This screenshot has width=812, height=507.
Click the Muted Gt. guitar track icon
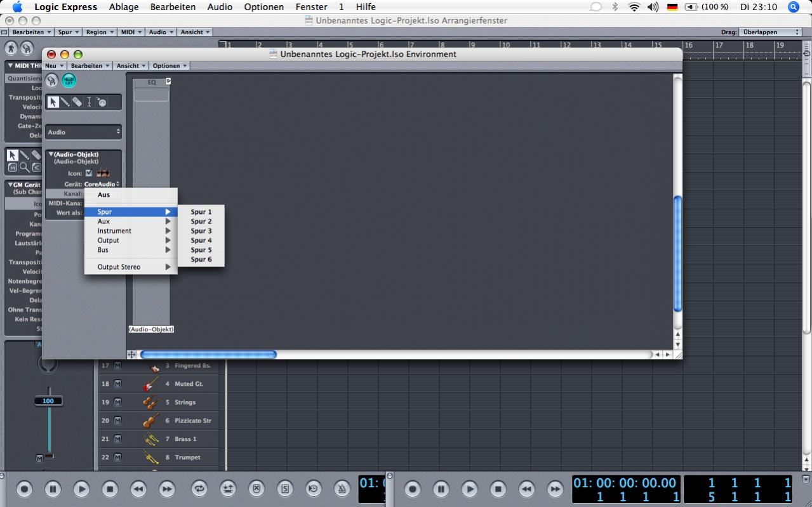150,384
